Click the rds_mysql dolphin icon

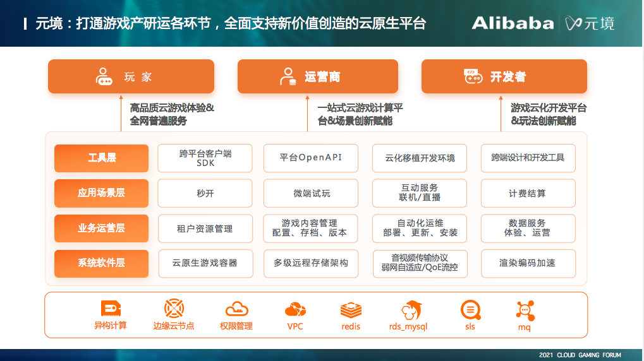pyautogui.click(x=411, y=310)
